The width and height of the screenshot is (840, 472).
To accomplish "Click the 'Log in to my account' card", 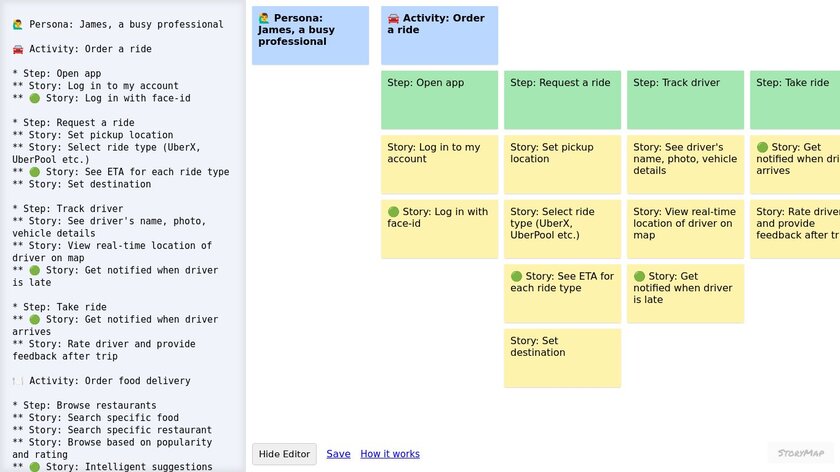I will click(x=439, y=165).
